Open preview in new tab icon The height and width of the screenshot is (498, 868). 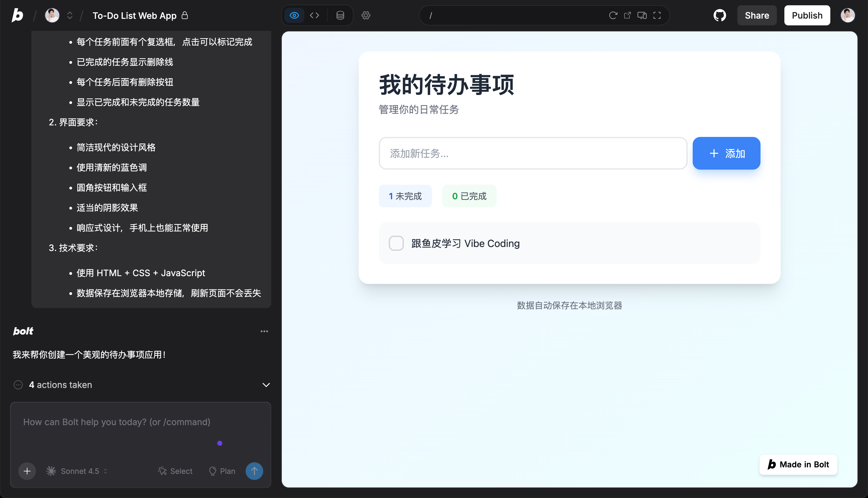point(627,15)
